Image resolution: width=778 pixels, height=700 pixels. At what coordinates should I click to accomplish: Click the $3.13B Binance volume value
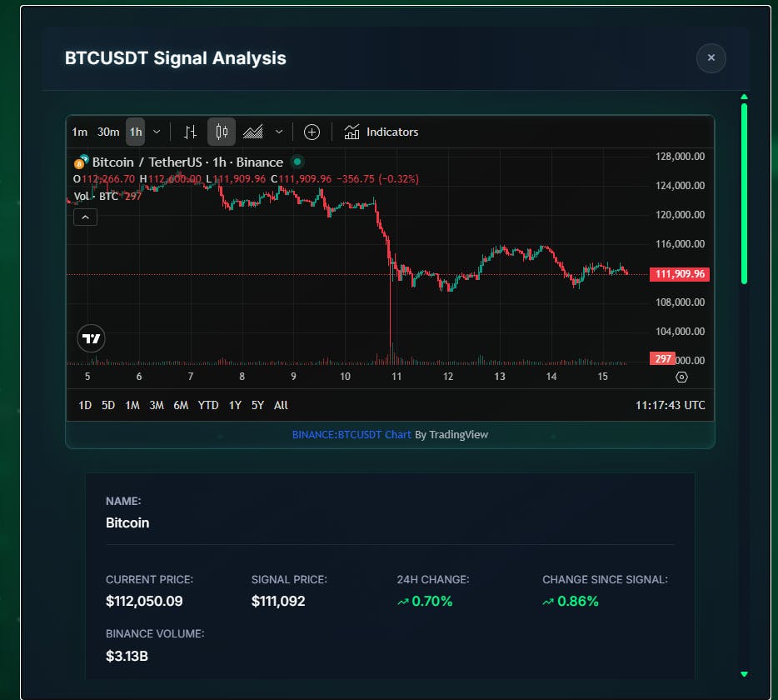pos(127,657)
